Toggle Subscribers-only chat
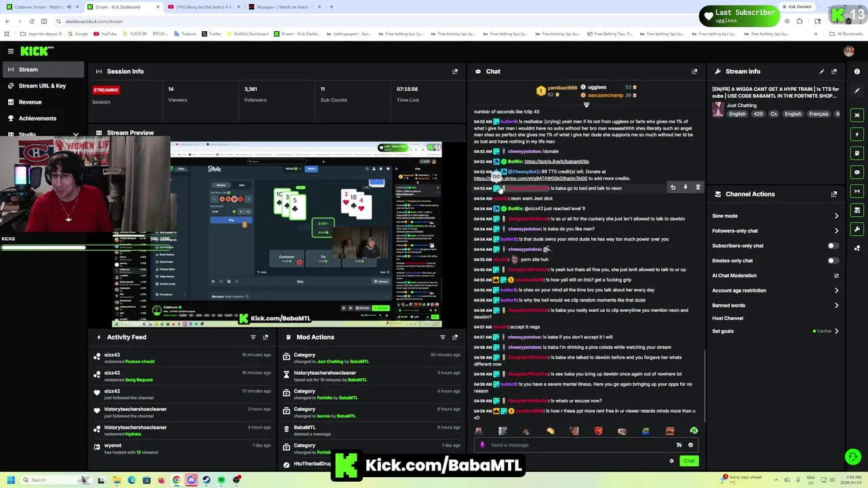This screenshot has width=868, height=488. coord(833,245)
